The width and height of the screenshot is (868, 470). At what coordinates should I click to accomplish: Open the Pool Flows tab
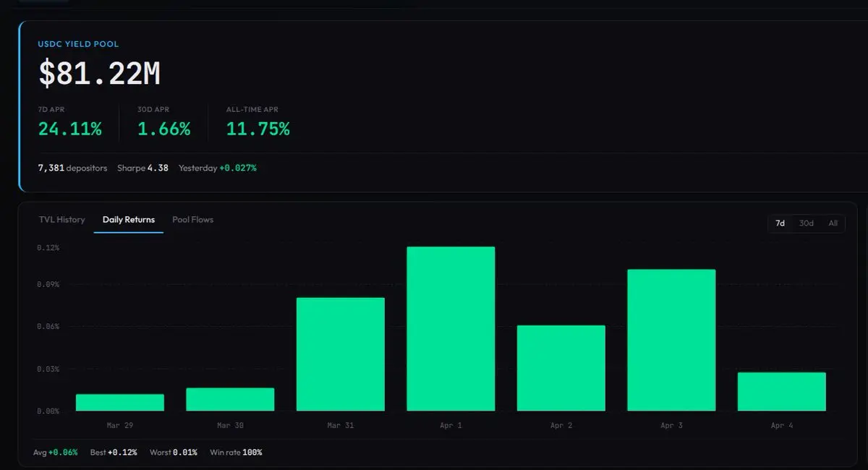pos(192,220)
